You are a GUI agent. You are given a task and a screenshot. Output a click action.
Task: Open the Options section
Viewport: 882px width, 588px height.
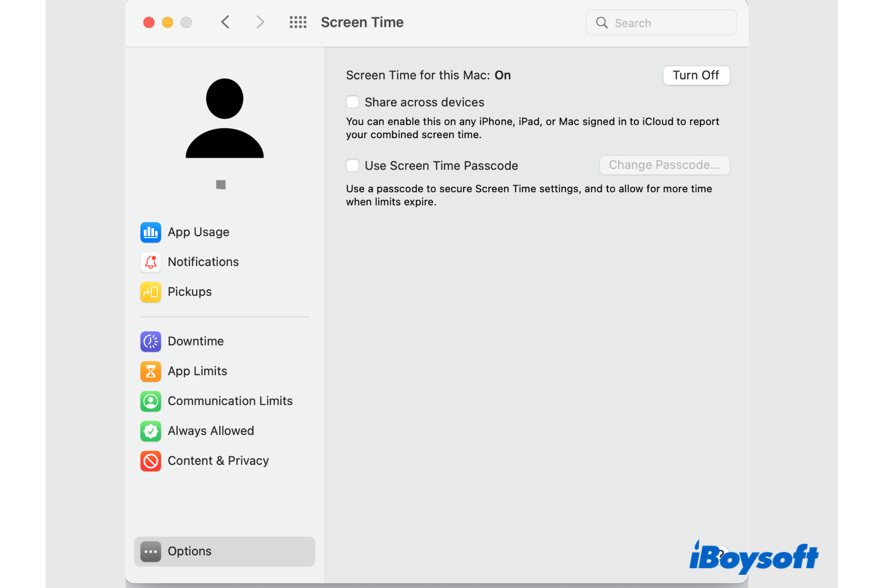point(189,551)
